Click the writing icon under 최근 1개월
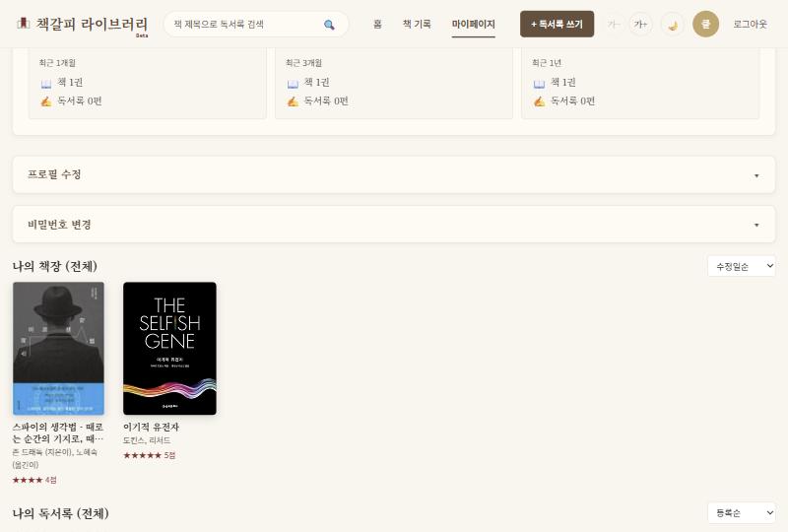 click(45, 101)
